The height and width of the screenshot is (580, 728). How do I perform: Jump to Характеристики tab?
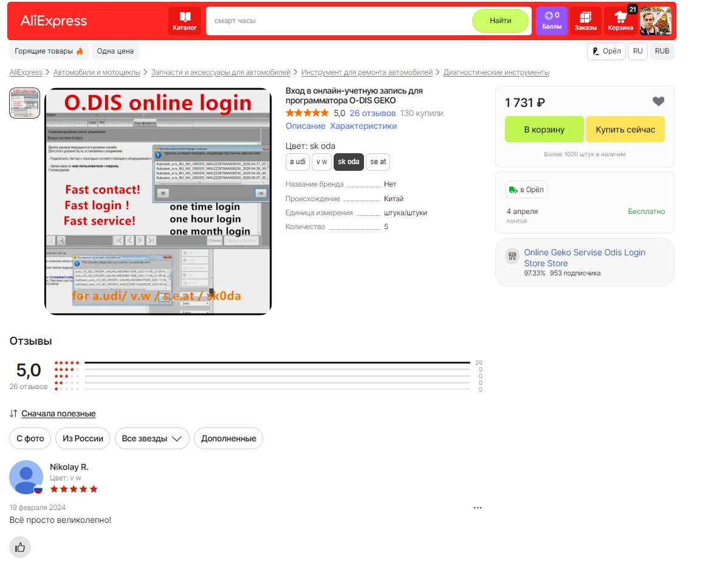pos(363,126)
